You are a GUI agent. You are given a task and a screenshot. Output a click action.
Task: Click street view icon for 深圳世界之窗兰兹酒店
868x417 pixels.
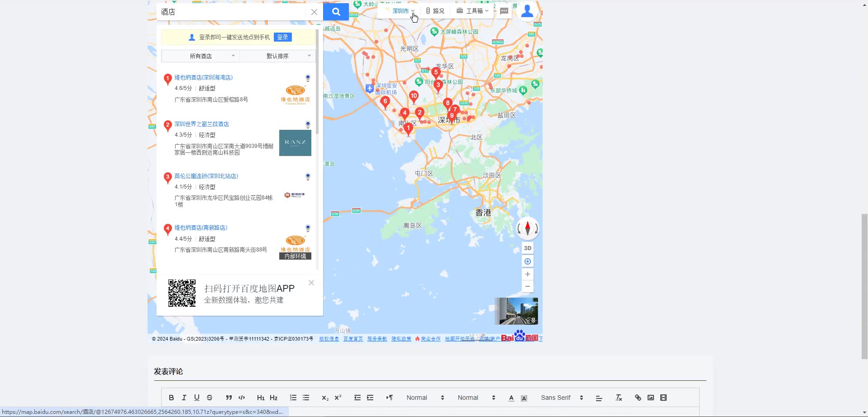click(308, 124)
